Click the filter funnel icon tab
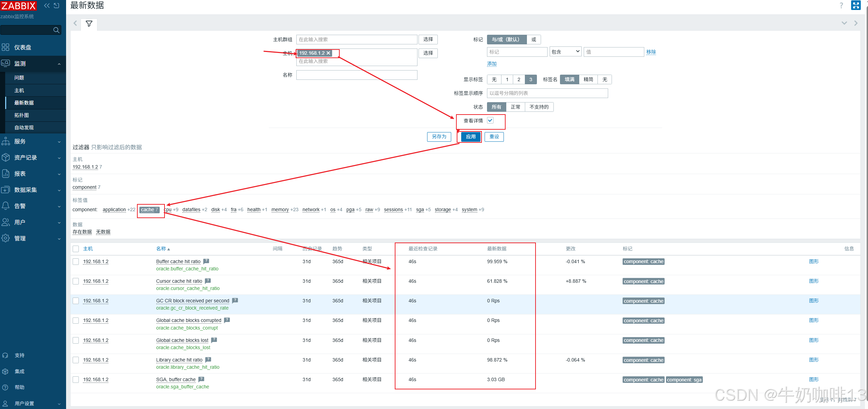The image size is (868, 409). click(89, 24)
